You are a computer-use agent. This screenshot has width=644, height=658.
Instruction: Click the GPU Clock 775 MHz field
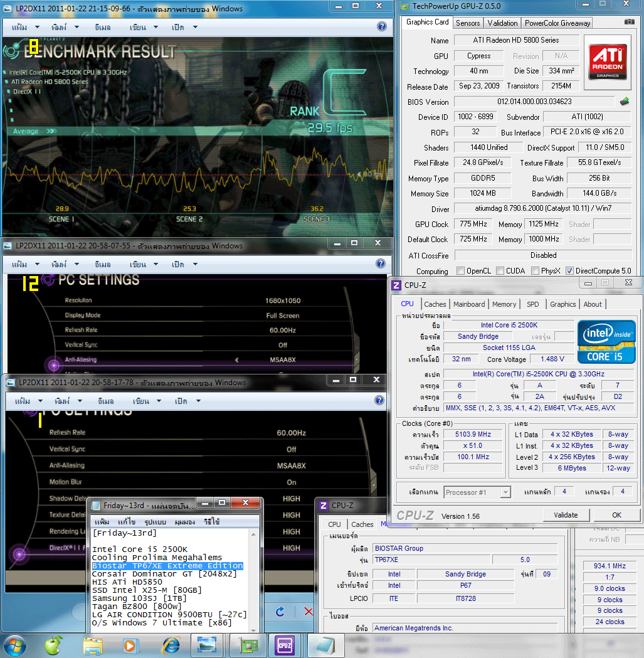[x=473, y=224]
